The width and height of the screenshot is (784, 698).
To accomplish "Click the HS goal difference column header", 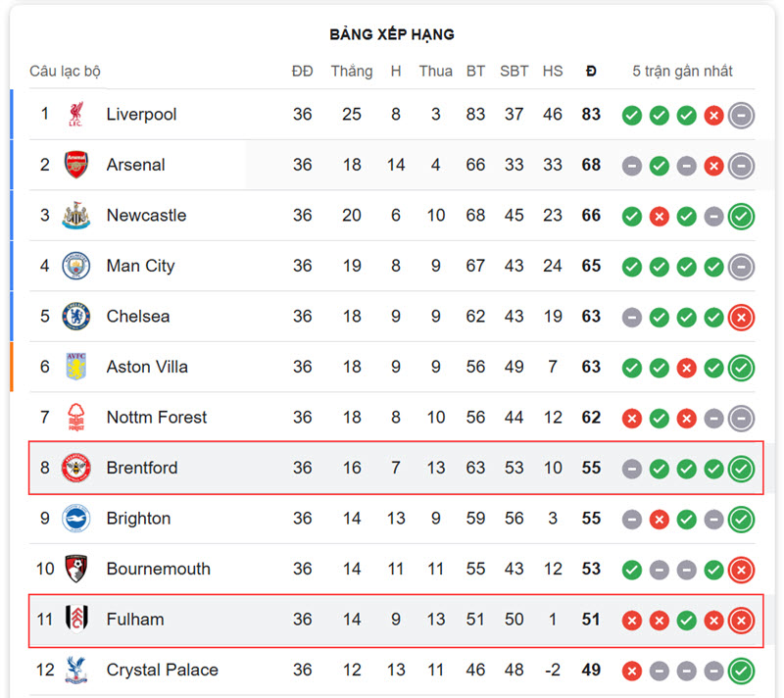I will pos(553,71).
